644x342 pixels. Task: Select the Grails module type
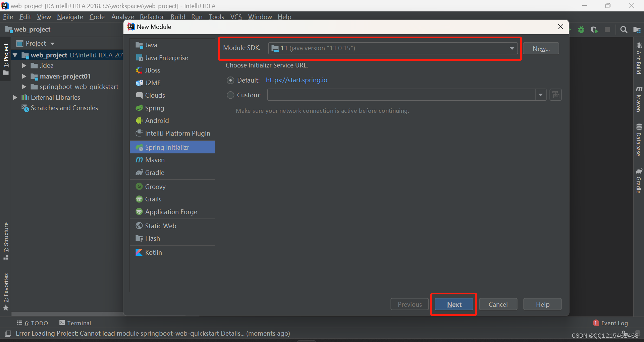172,199
